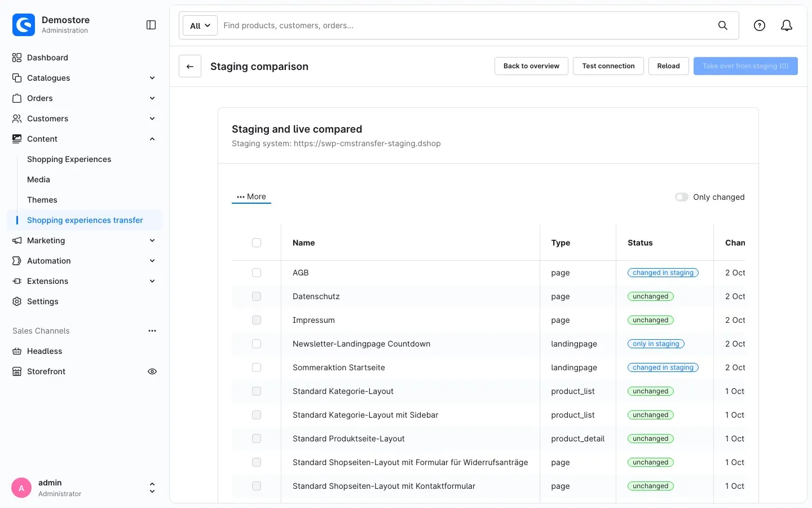Click the Dashboard icon in sidebar
The width and height of the screenshot is (812, 508).
click(17, 58)
